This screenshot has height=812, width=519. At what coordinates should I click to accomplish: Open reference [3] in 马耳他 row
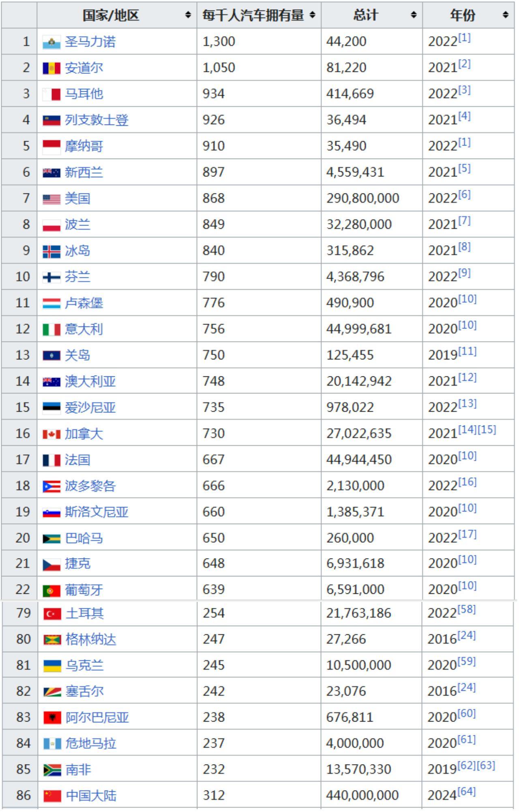point(465,90)
